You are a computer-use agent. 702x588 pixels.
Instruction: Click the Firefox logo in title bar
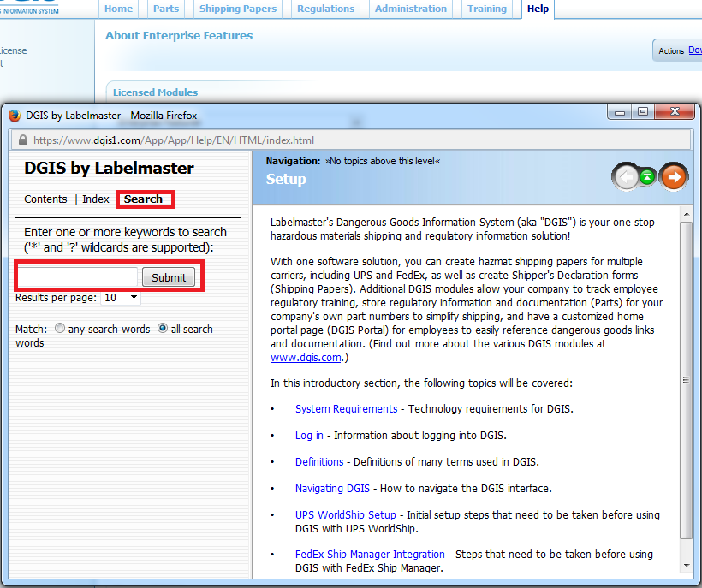click(x=15, y=115)
